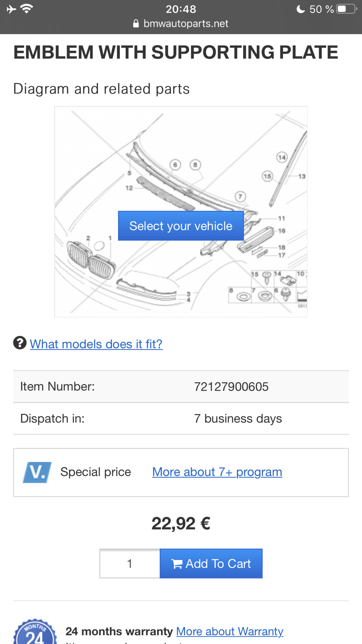
Task: Tap the 22,92 € price text
Action: click(x=181, y=524)
